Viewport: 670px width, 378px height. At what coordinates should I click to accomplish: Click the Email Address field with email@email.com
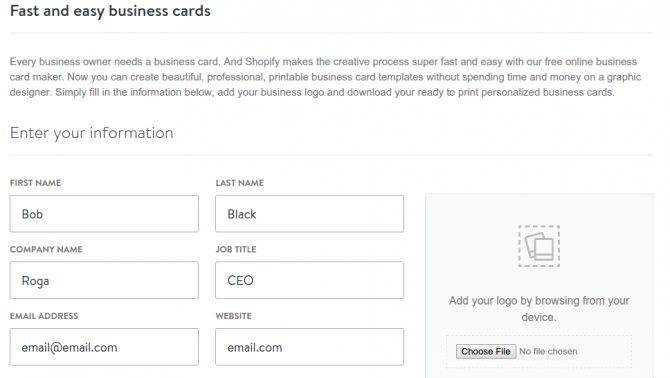click(104, 347)
